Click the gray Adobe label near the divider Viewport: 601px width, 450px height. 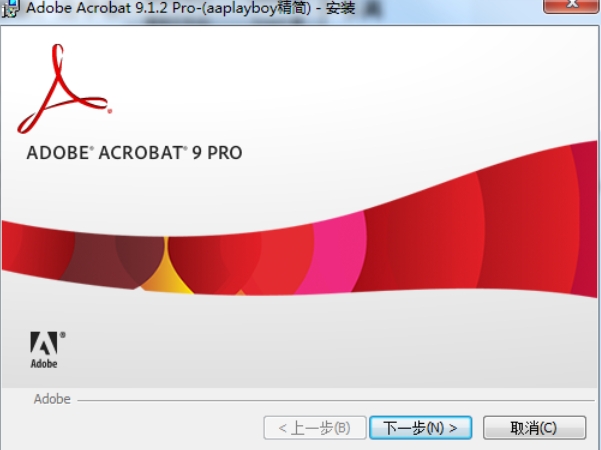tap(52, 399)
